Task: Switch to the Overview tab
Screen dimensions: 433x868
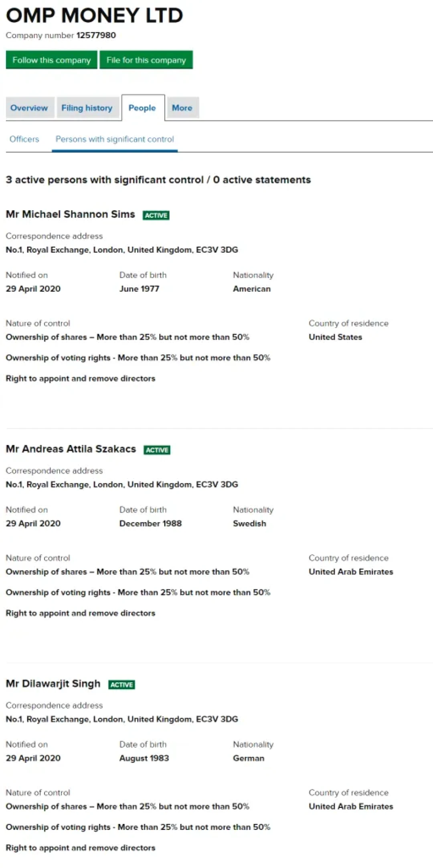Action: click(x=29, y=107)
